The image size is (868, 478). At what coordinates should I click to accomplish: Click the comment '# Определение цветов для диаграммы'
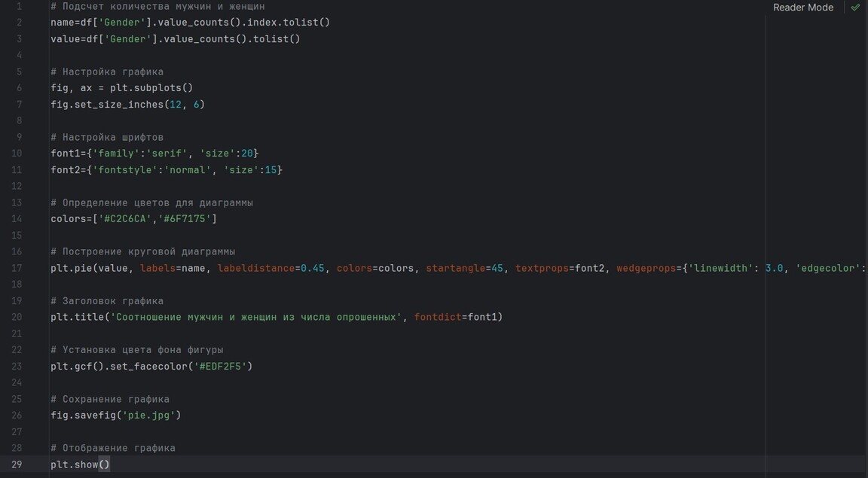[x=151, y=202]
